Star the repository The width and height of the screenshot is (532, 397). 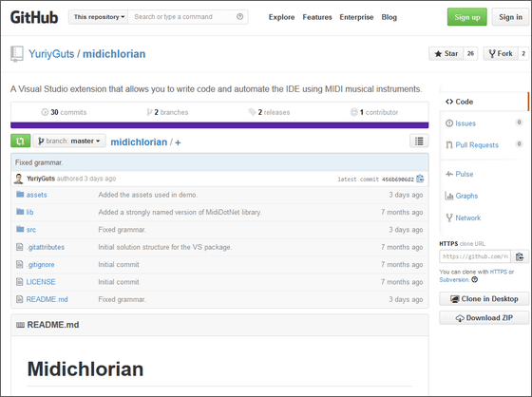click(446, 53)
